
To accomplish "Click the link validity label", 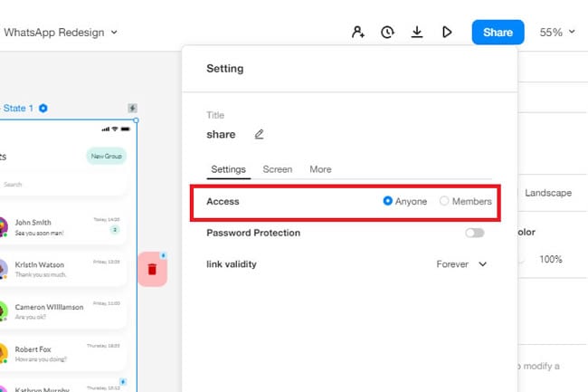I will (x=232, y=264).
